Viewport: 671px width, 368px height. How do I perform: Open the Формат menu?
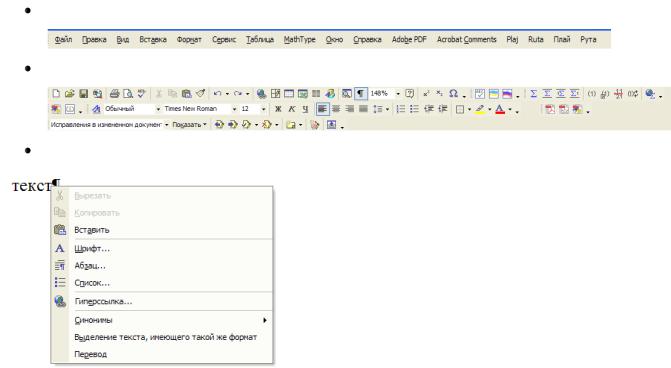(x=189, y=39)
